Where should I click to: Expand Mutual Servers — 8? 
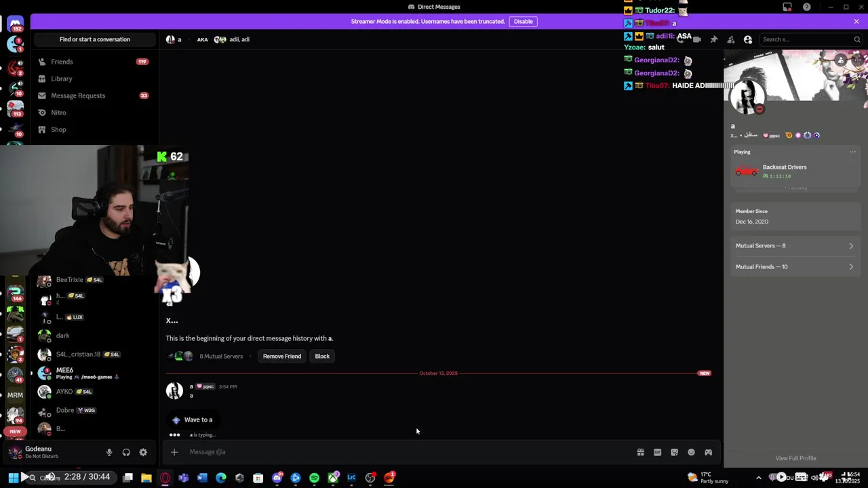(795, 246)
